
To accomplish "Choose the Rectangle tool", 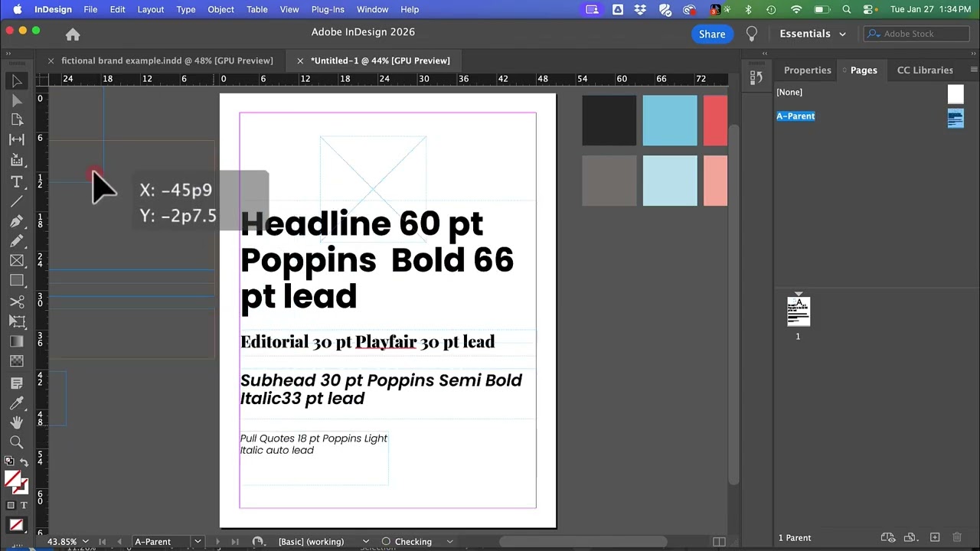I will 17,281.
